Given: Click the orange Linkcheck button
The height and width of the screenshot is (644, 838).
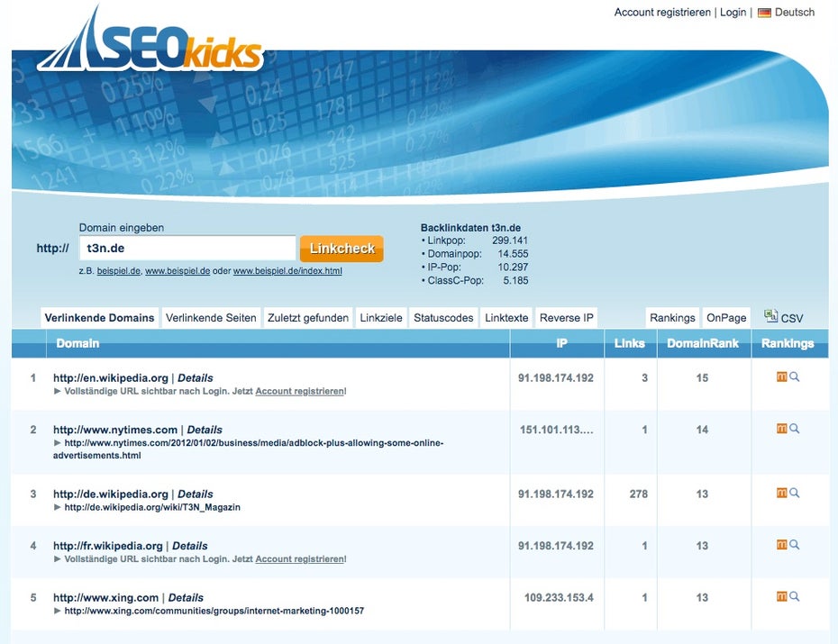Looking at the screenshot, I should (342, 249).
